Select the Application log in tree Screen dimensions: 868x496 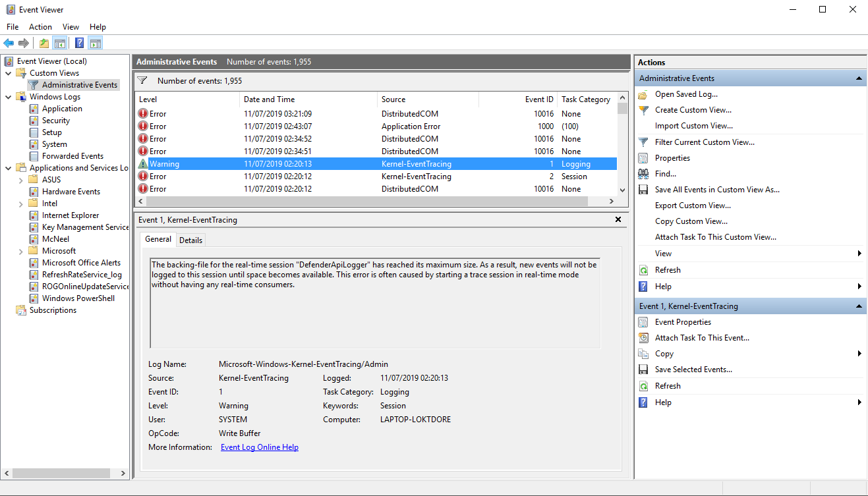(62, 109)
